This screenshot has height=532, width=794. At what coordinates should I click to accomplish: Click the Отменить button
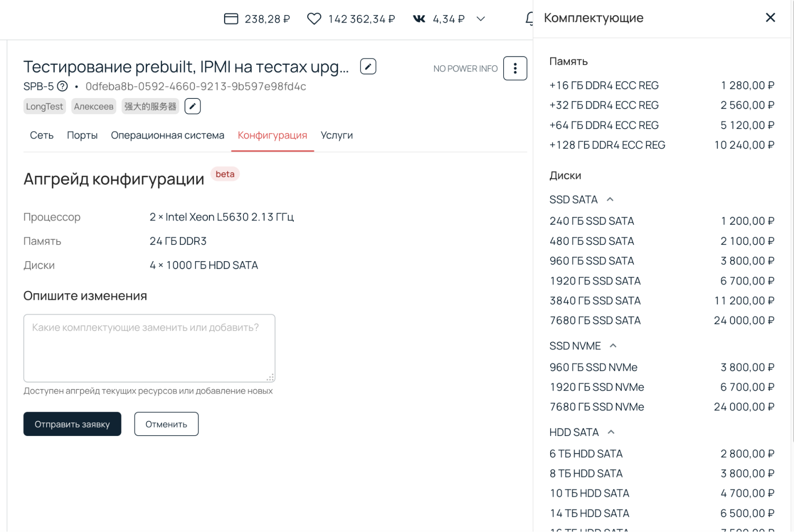[166, 424]
